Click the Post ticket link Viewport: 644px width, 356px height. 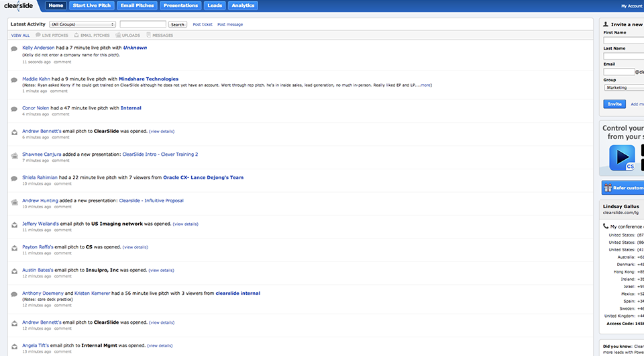(x=203, y=25)
